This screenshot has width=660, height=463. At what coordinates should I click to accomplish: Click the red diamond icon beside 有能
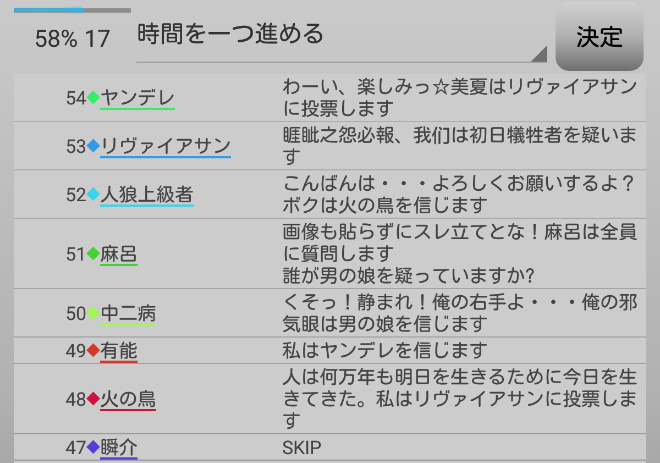click(x=94, y=350)
